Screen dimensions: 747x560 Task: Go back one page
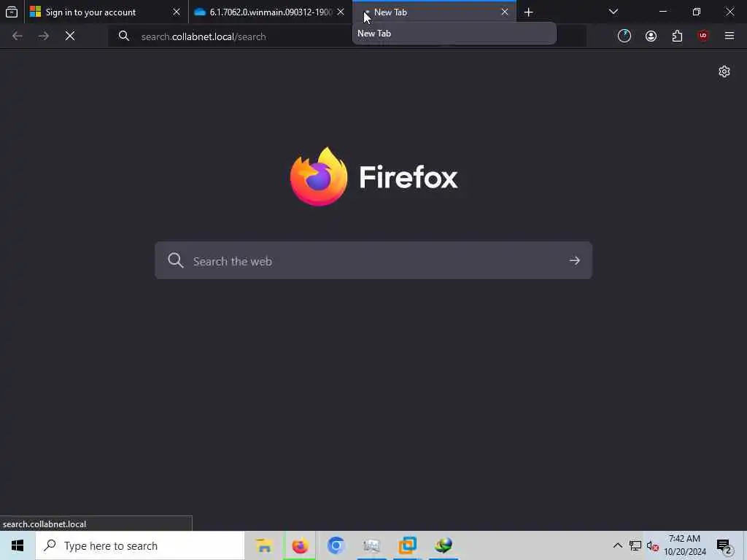18,36
